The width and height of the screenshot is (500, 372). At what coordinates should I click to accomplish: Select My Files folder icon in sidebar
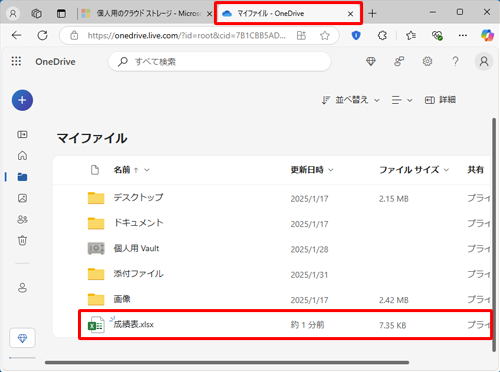[x=22, y=177]
